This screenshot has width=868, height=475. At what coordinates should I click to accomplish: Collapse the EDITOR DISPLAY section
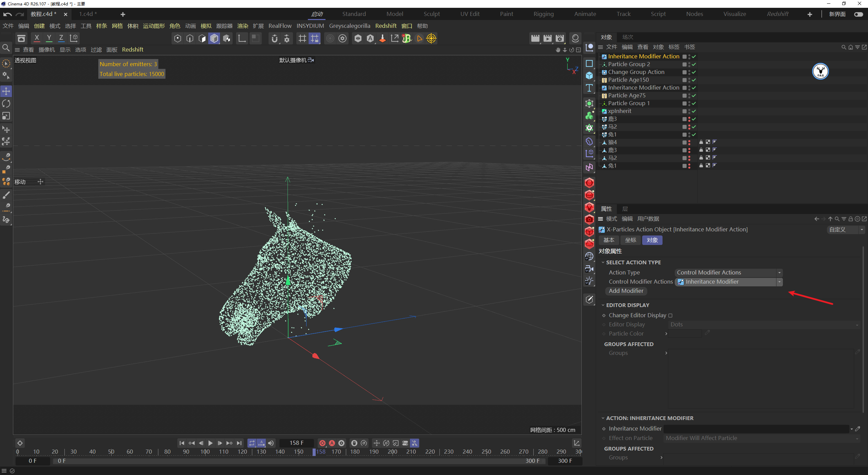pyautogui.click(x=603, y=305)
